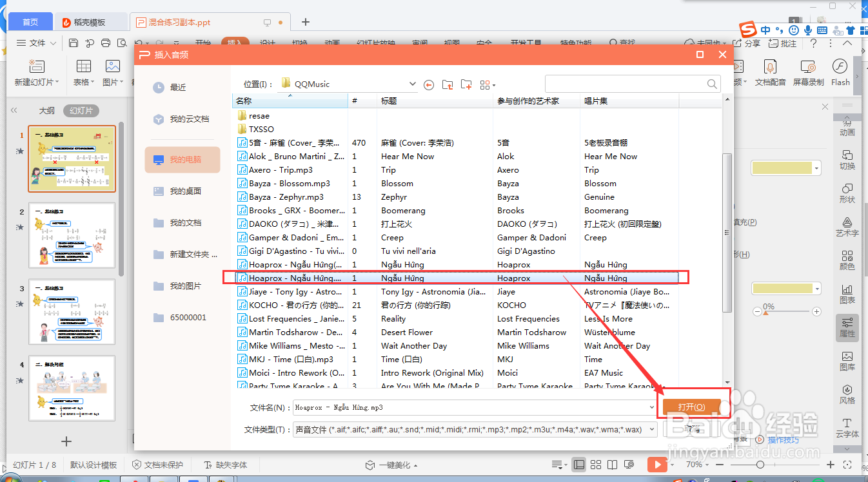The width and height of the screenshot is (868, 482).
Task: Open the 属性 side panel
Action: click(847, 327)
